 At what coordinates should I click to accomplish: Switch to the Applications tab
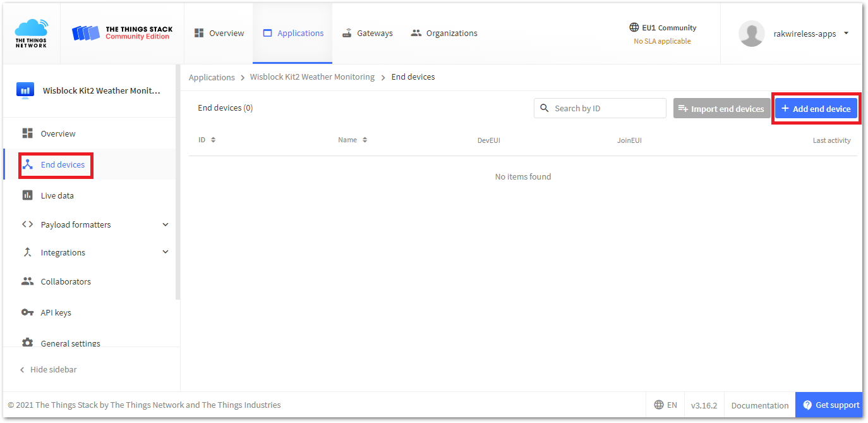[x=292, y=32]
